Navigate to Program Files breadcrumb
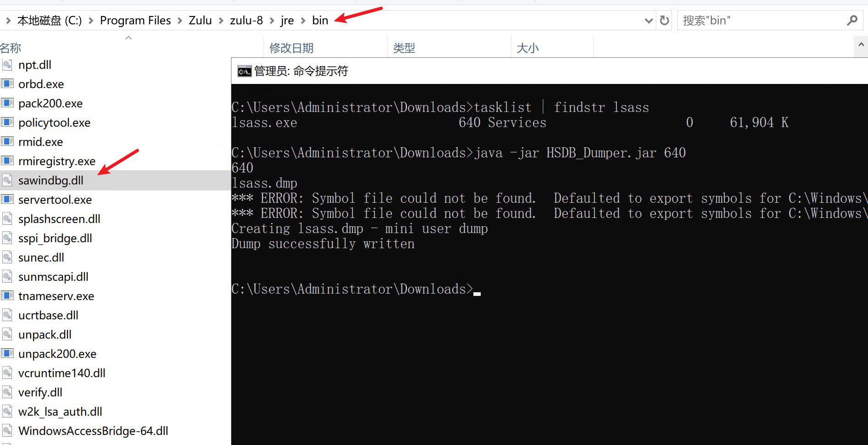The height and width of the screenshot is (445, 868). (x=135, y=21)
